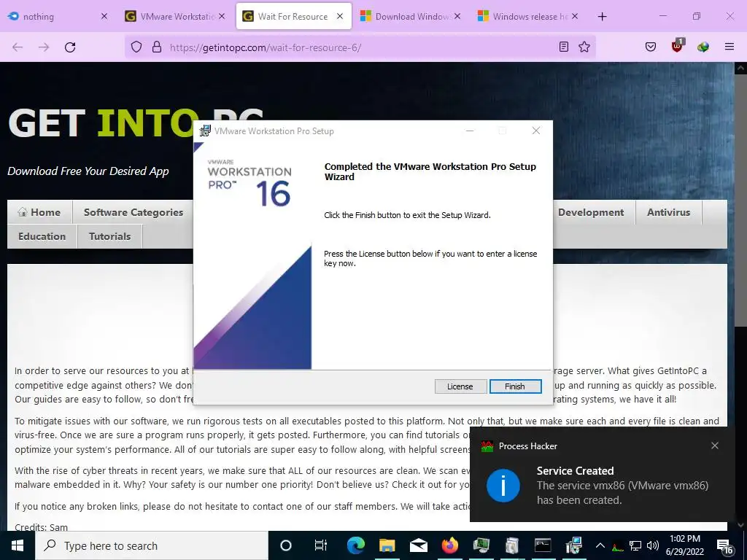
Task: Open the Windows Start menu
Action: (x=18, y=545)
